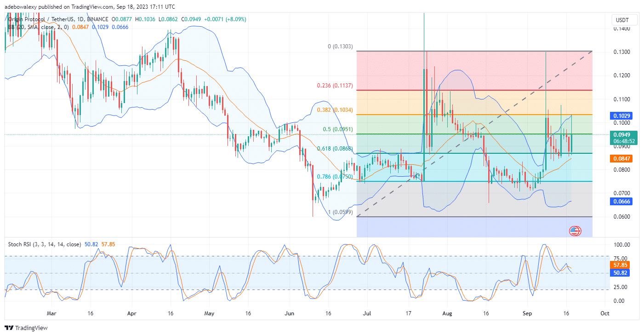Click the Apr label on time axis
This screenshot has height=336, width=644.
pos(132,313)
